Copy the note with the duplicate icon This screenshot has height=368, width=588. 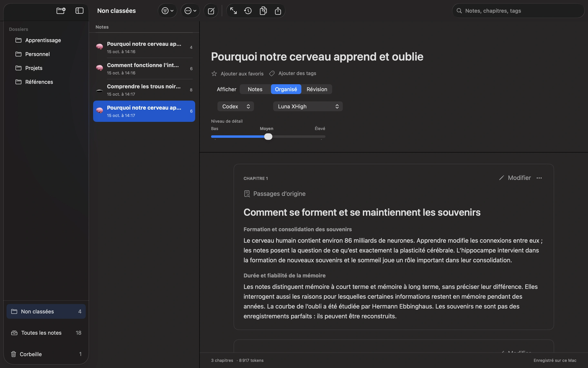point(263,11)
